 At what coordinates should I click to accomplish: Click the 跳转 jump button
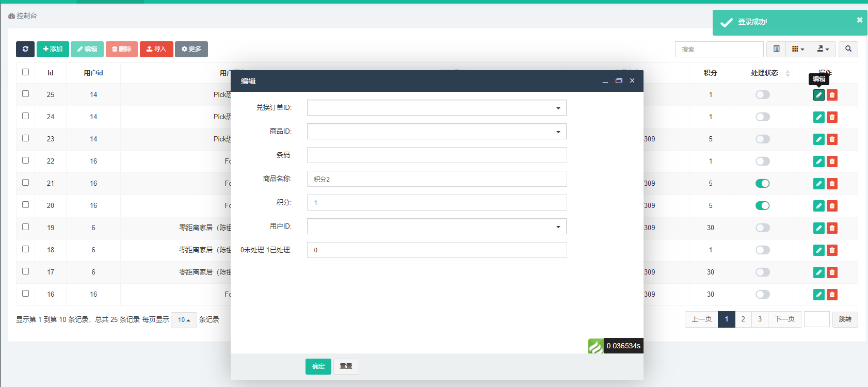845,319
